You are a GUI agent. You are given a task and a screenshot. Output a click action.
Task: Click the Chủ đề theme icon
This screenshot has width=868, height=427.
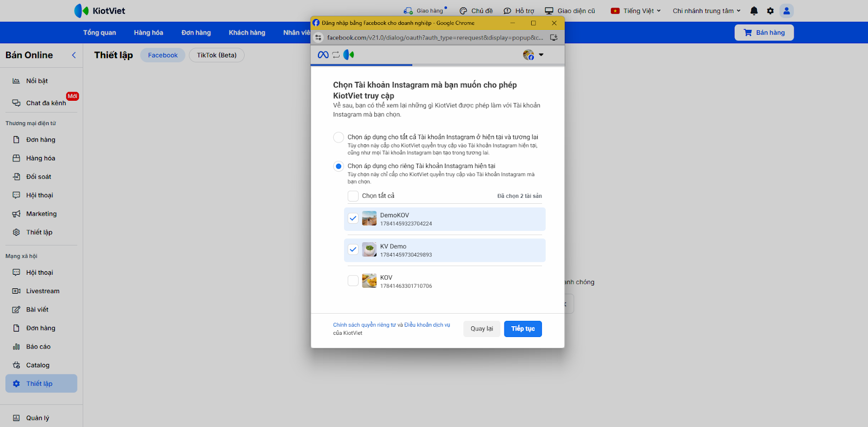[463, 11]
